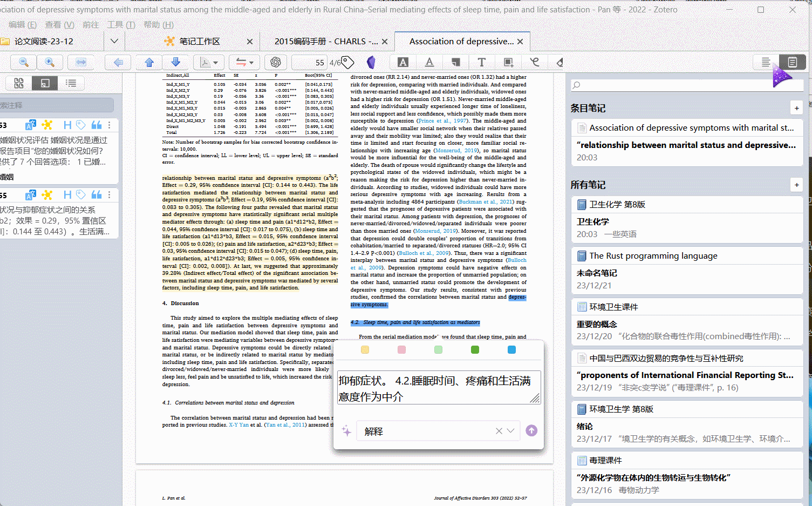Pick the pink highlight color
The height and width of the screenshot is (506, 812).
(x=401, y=350)
